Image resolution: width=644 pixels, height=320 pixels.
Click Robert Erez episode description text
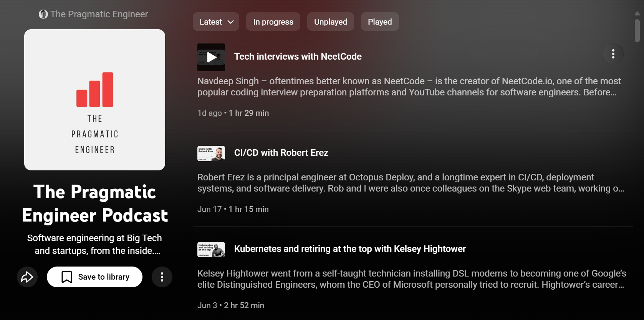click(411, 183)
